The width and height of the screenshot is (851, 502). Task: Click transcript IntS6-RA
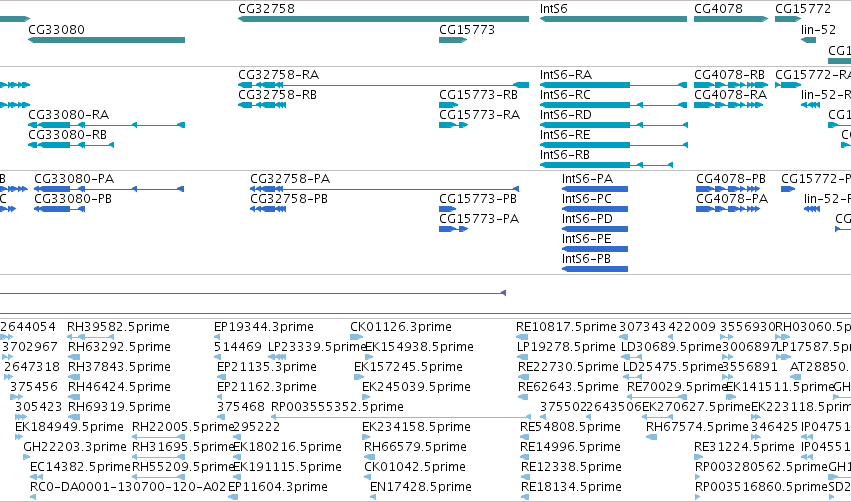(566, 75)
